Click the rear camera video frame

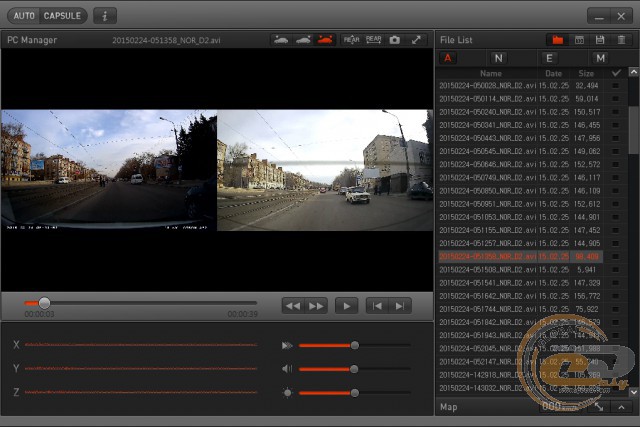325,170
